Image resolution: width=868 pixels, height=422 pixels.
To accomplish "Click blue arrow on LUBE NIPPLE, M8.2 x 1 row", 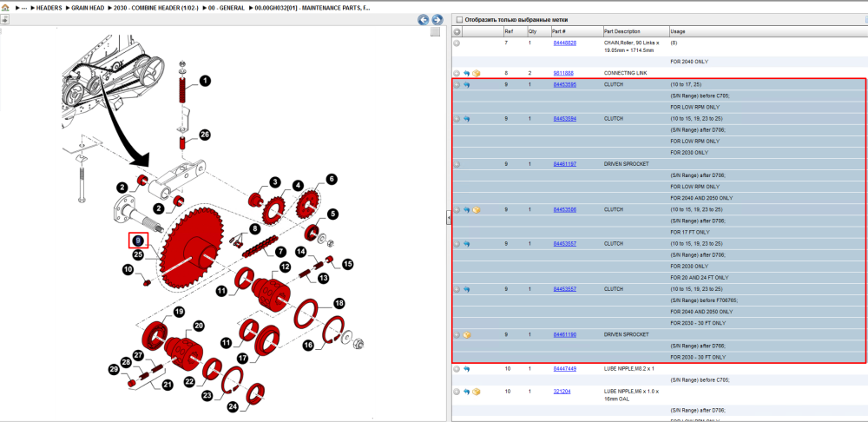I will point(467,369).
